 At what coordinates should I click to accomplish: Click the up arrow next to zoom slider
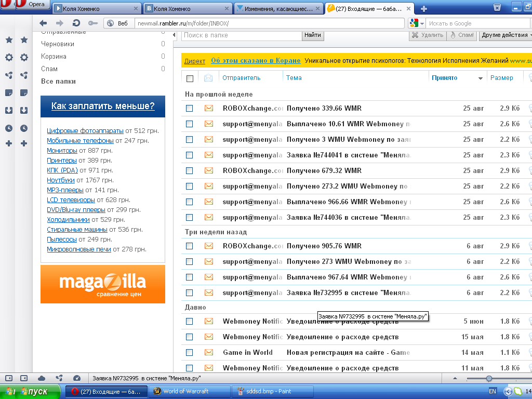click(455, 378)
